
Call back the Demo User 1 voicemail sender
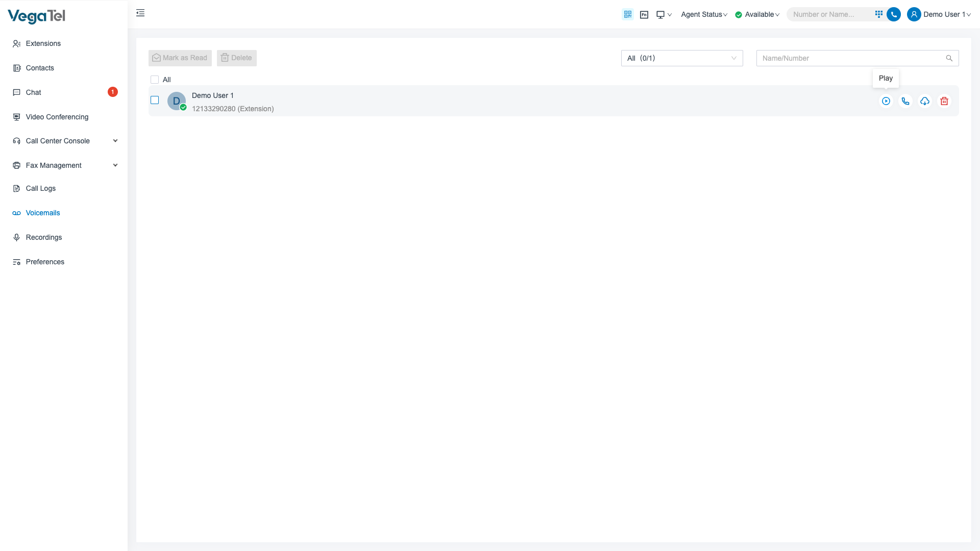(905, 101)
